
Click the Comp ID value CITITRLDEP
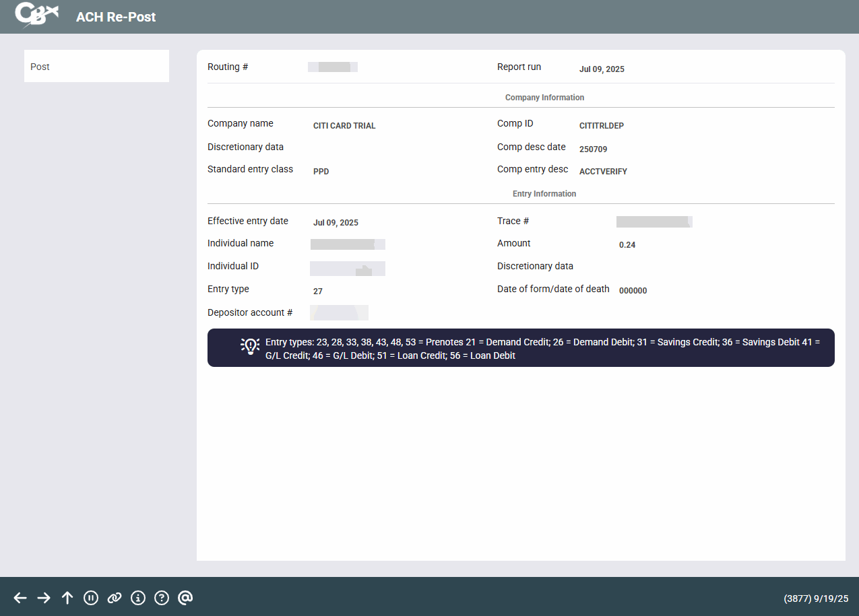tap(601, 126)
